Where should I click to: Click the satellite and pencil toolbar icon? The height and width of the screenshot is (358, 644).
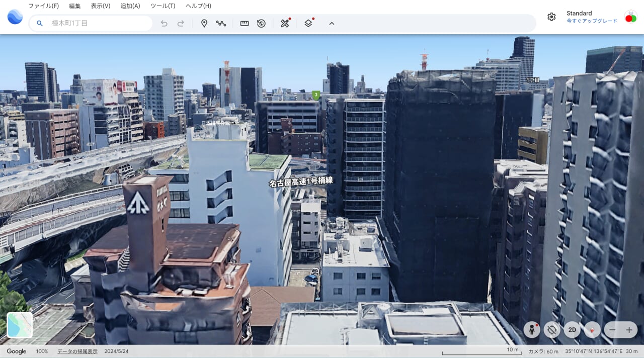[x=285, y=23]
